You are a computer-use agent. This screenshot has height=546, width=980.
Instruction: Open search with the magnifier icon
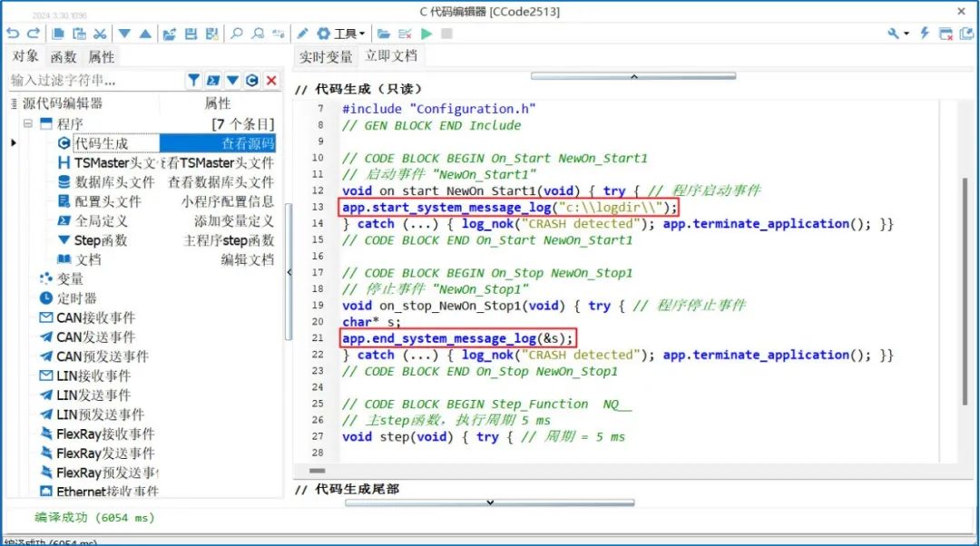click(237, 34)
